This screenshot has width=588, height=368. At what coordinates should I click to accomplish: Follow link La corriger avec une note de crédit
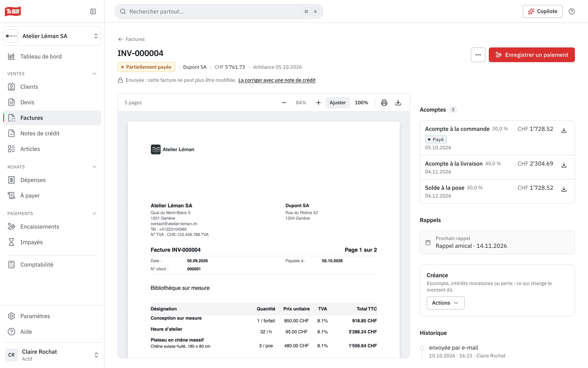(277, 80)
